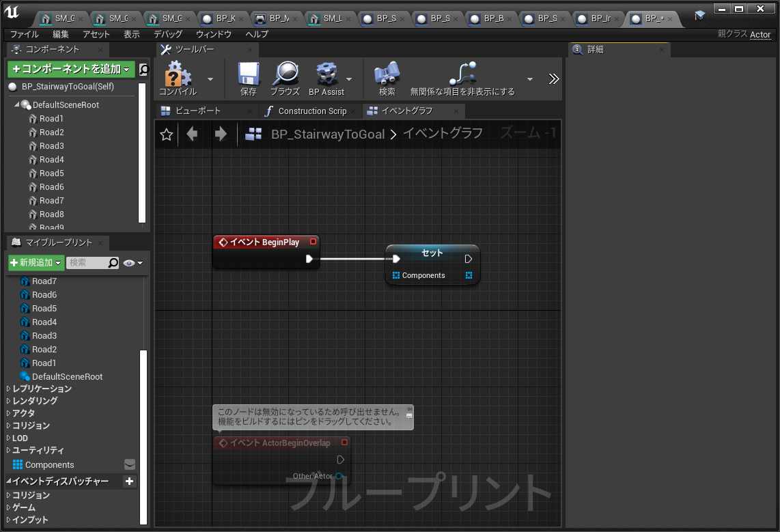The height and width of the screenshot is (532, 780).
Task: Click BP_StairwayToGoal breadcrumb link
Action: pyautogui.click(x=328, y=135)
